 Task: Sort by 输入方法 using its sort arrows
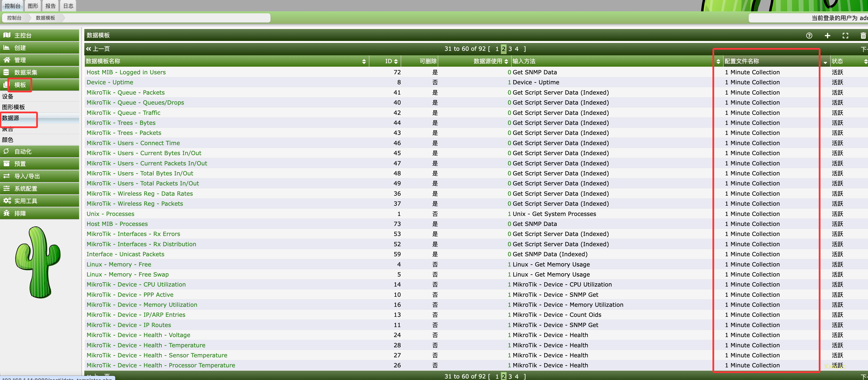pyautogui.click(x=718, y=61)
